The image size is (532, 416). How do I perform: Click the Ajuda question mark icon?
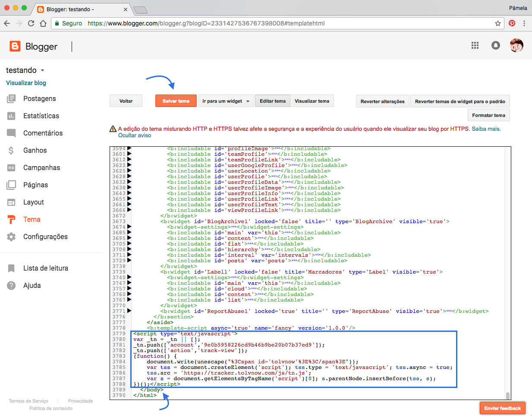(x=11, y=286)
